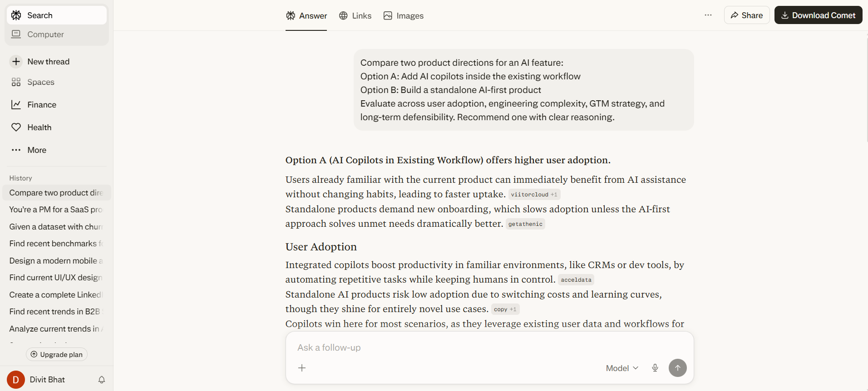Image resolution: width=868 pixels, height=391 pixels.
Task: Click the attachment plus icon in follow-up box
Action: point(302,368)
